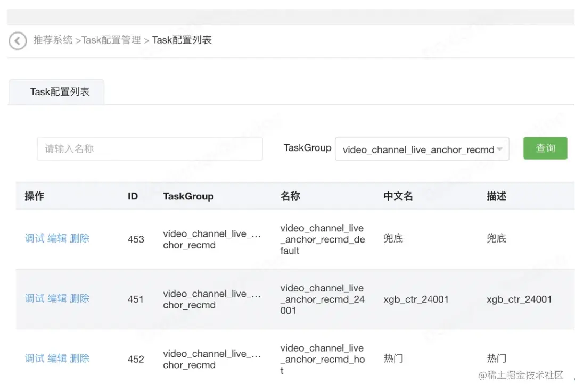Select ID cell 451

click(x=136, y=299)
